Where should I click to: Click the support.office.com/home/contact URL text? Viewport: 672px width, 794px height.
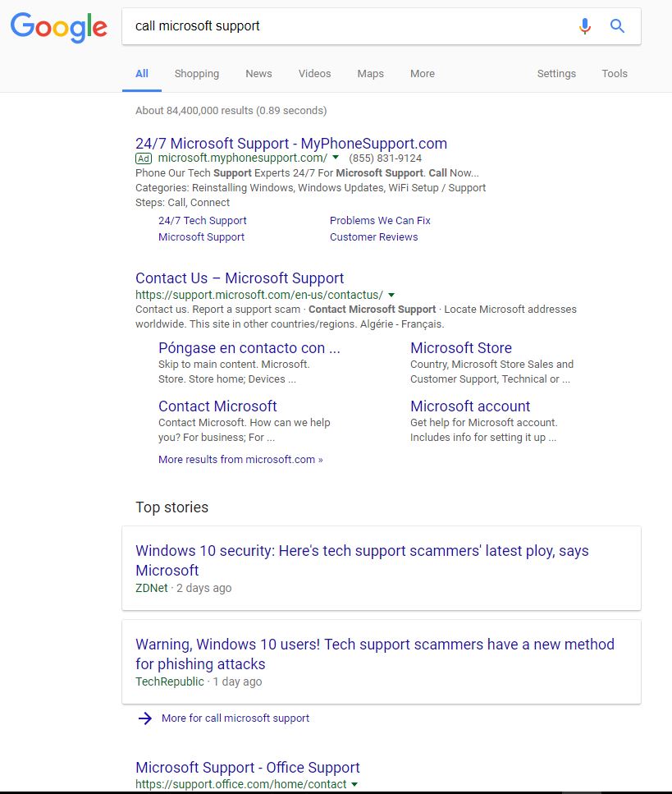(241, 784)
